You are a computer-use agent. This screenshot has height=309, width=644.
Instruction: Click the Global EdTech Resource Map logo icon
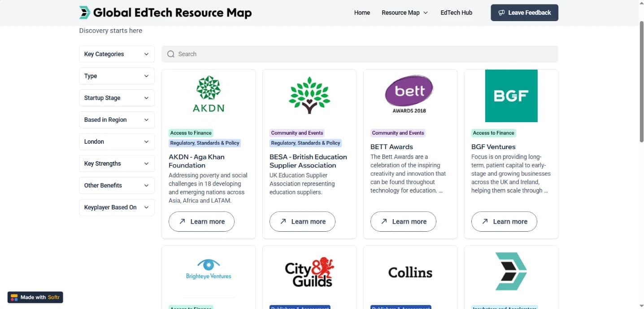pos(85,13)
